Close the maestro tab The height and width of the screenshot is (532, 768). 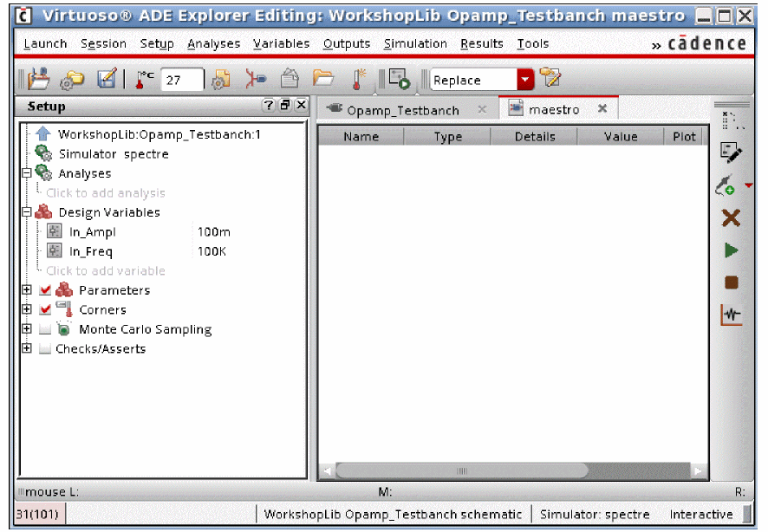[x=602, y=108]
